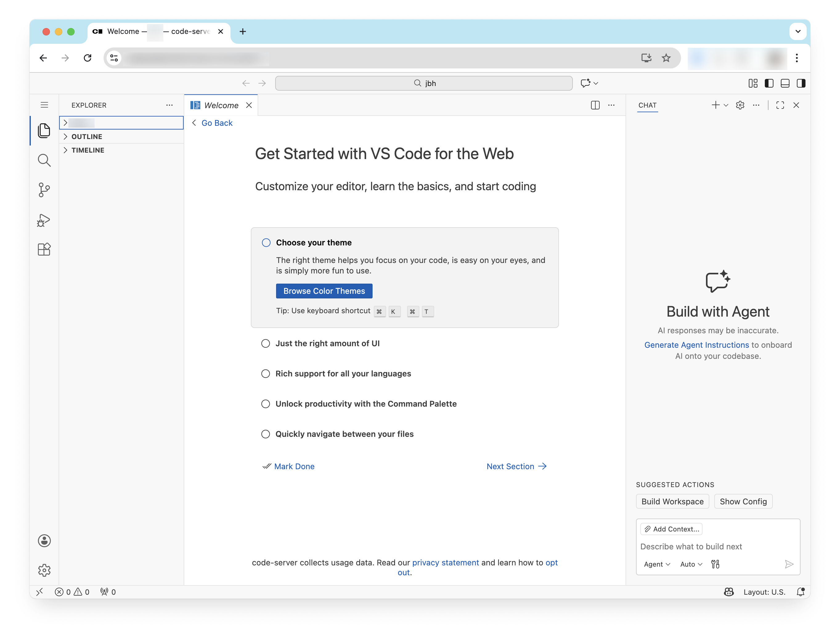Open the Extensions view icon

[x=44, y=249]
